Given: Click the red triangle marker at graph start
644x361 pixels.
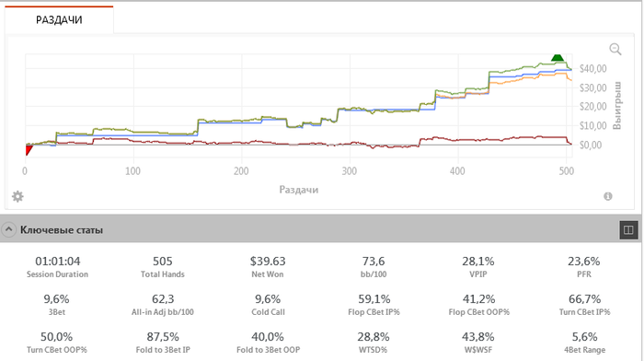Looking at the screenshot, I should [28, 150].
